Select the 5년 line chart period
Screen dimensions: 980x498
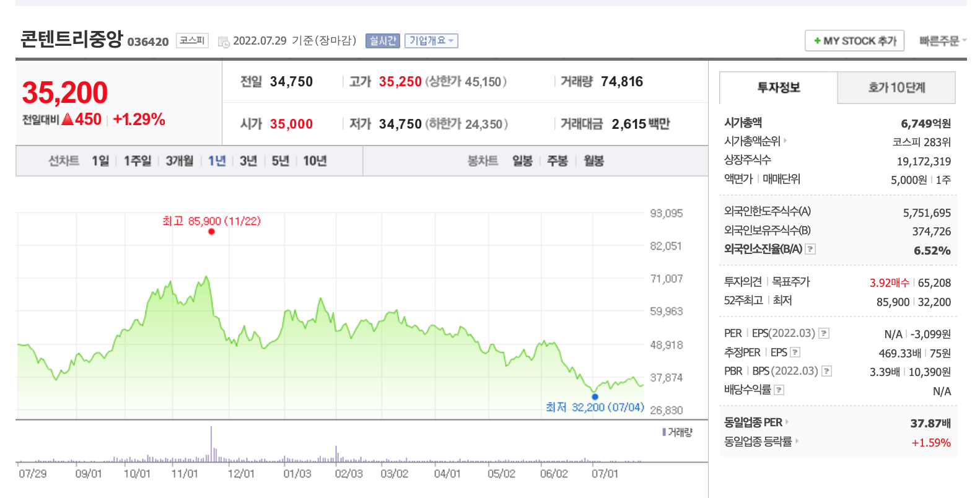[281, 161]
